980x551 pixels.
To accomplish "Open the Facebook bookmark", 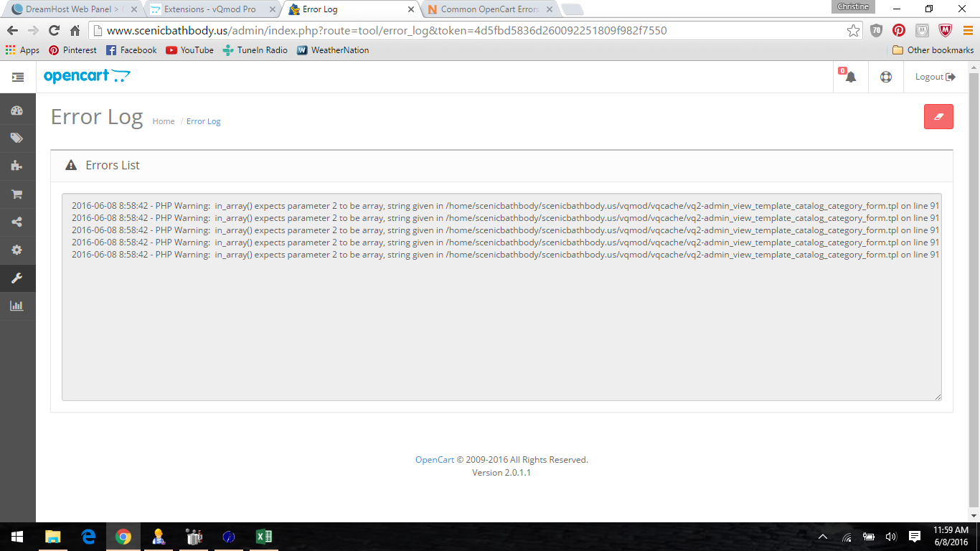I will tap(131, 50).
